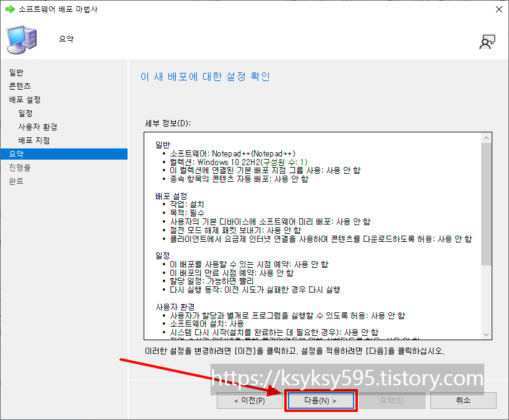The width and height of the screenshot is (509, 420).
Task: Click scroll down arrow of details box
Action: tap(486, 335)
